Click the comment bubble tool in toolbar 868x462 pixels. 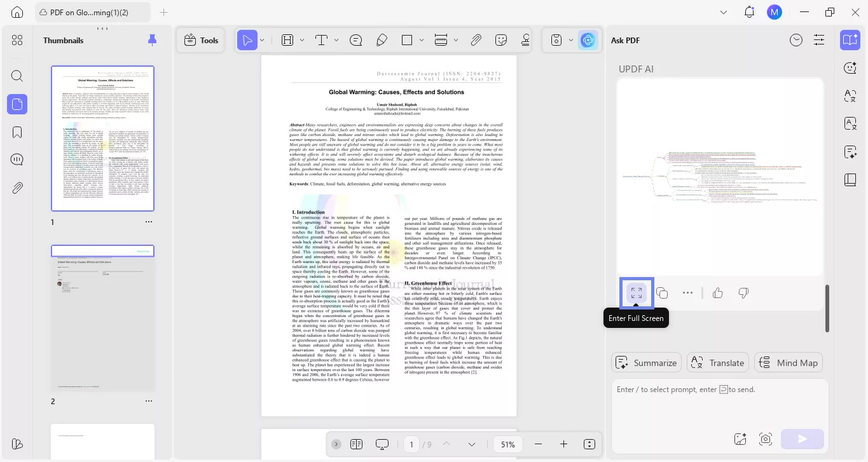click(356, 40)
